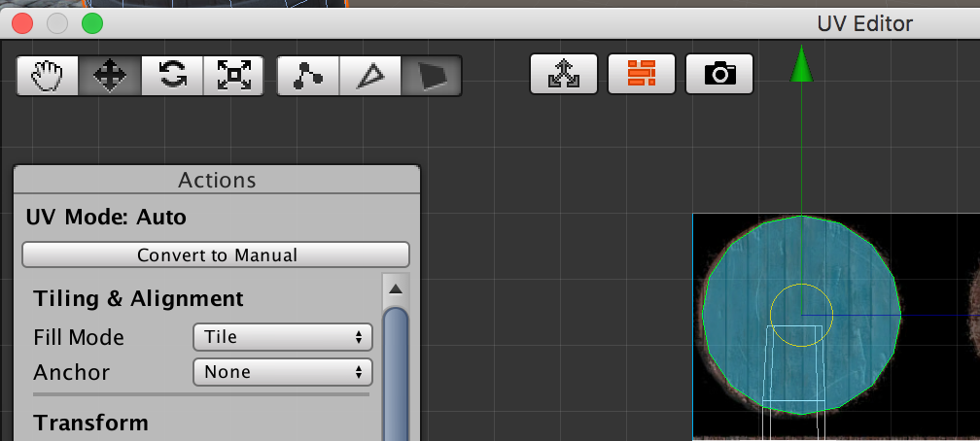Toggle the texture preview button
980x441 pixels.
pyautogui.click(x=642, y=74)
